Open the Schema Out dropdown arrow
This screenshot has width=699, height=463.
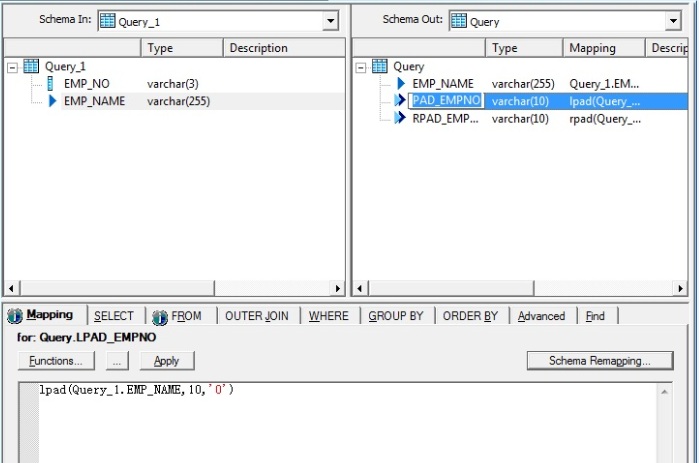673,21
